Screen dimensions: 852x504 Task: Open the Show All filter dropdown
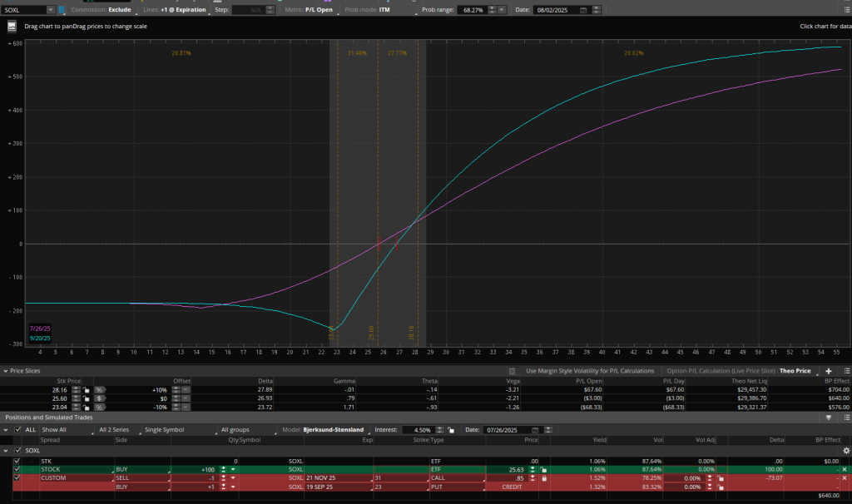(x=67, y=430)
